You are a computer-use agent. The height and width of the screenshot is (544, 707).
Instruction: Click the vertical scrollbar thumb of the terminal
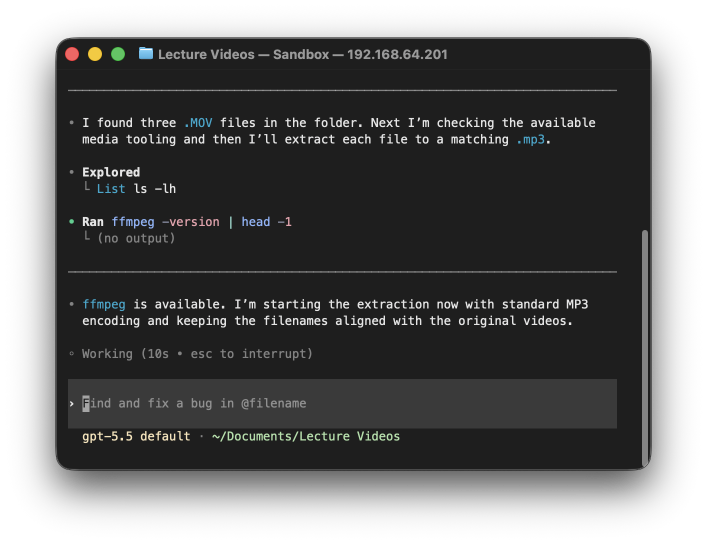[645, 348]
